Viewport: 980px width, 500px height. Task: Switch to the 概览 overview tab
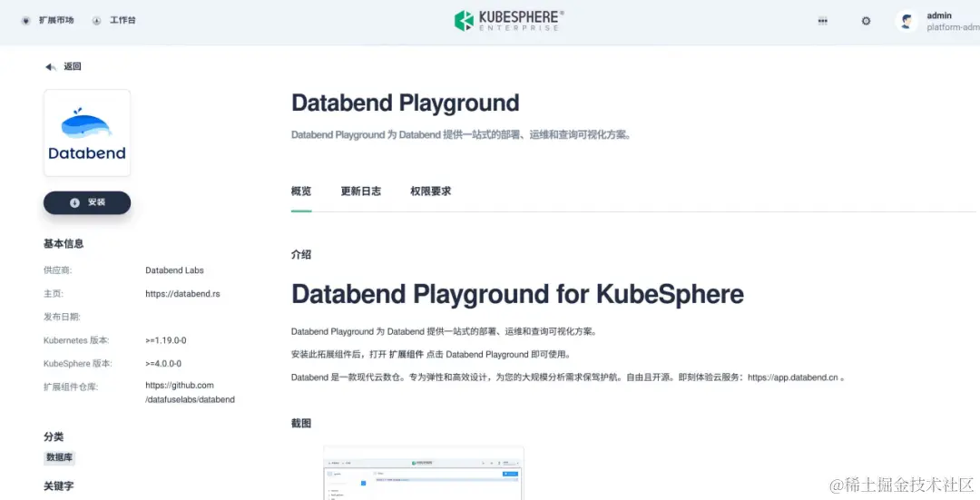click(301, 191)
